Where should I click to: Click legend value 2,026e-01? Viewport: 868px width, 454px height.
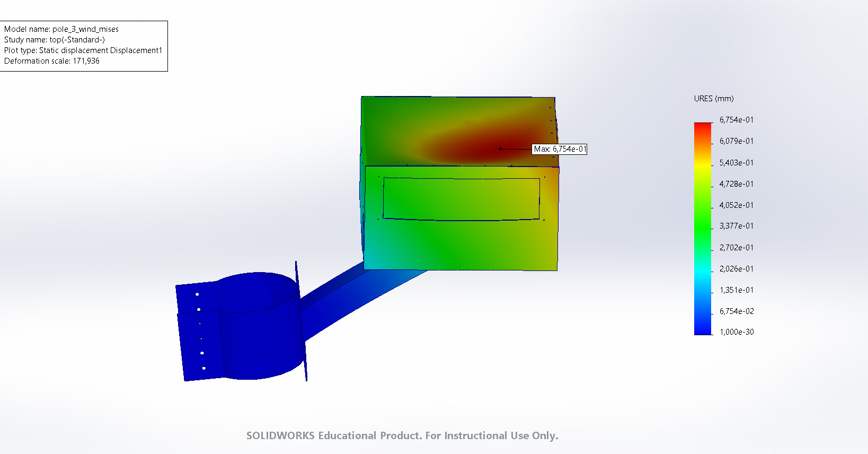[736, 269]
